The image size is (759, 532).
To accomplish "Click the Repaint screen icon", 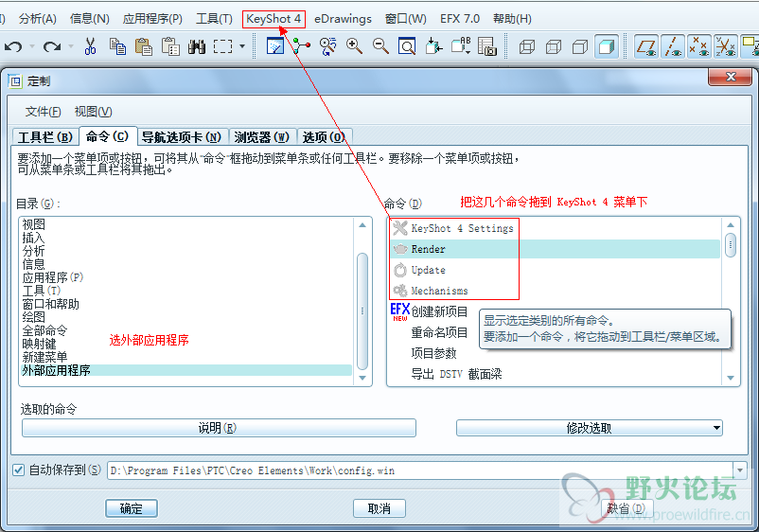I will 275,46.
